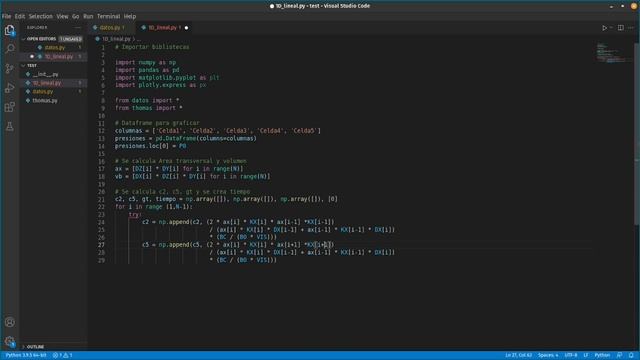Close the unsaved 1D_lineal.py tab via its dot
640x360 pixels.
187,28
